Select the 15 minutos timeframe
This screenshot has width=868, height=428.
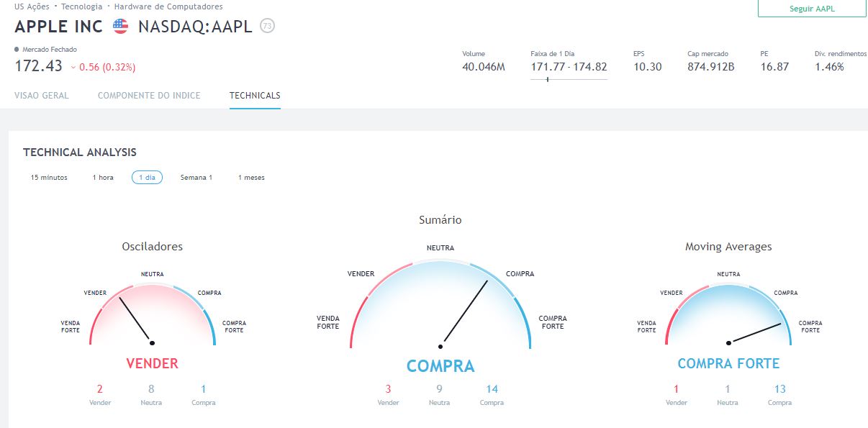tap(49, 178)
